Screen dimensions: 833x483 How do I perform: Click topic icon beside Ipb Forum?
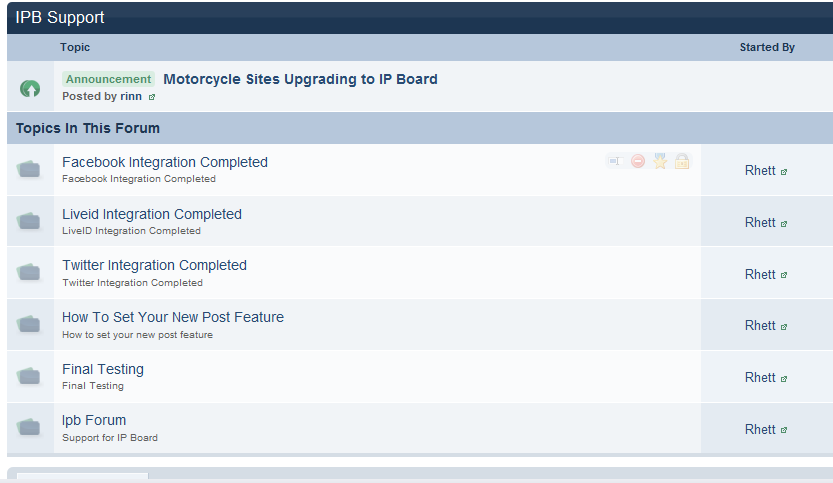29,428
